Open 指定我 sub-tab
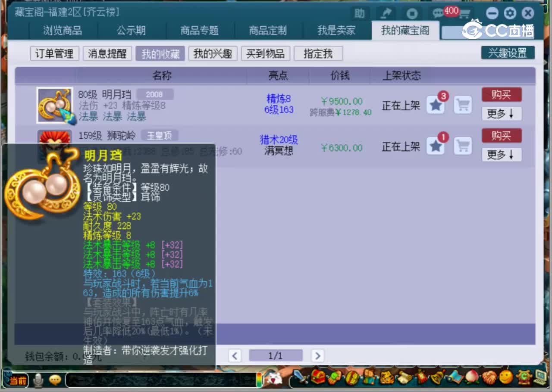This screenshot has height=392, width=552. (x=318, y=54)
